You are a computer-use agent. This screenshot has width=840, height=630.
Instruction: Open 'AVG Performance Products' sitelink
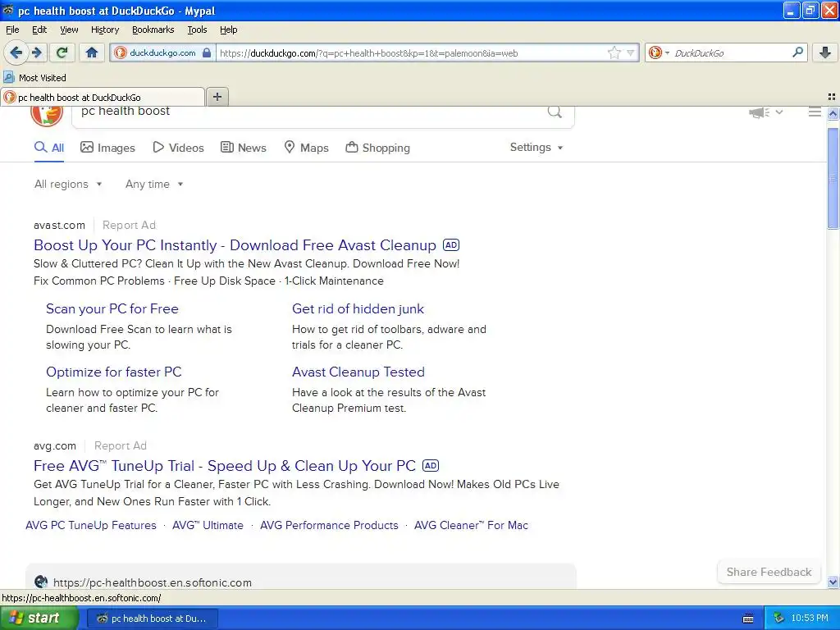pyautogui.click(x=329, y=526)
